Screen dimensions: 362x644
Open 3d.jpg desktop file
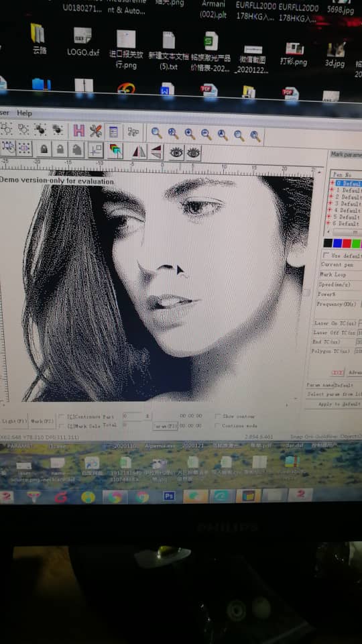(335, 54)
